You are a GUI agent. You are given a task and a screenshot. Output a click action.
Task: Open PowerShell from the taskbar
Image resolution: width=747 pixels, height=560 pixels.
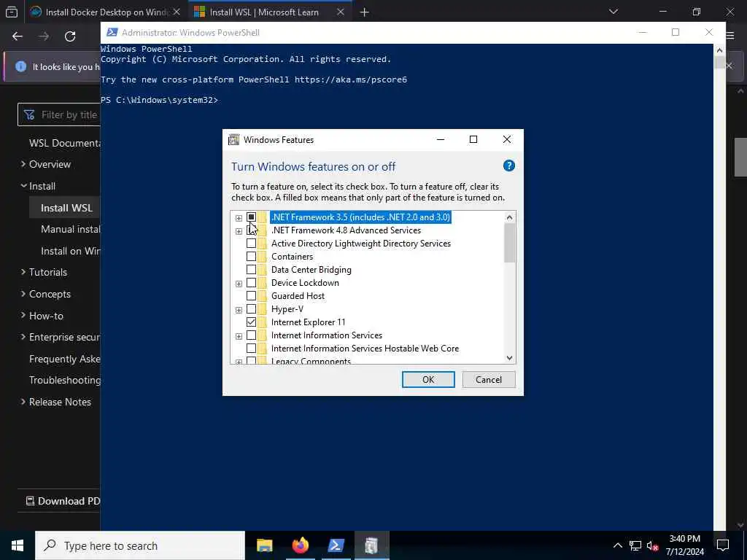coord(336,545)
